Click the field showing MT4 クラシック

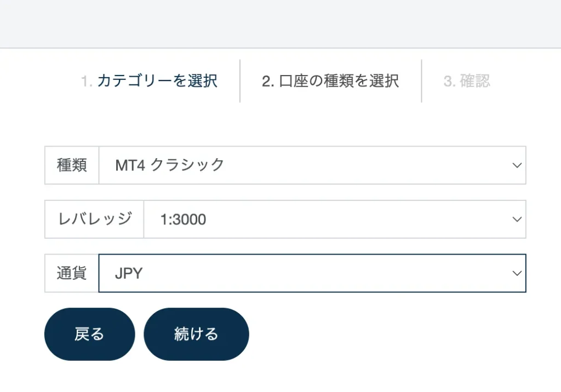(274, 165)
